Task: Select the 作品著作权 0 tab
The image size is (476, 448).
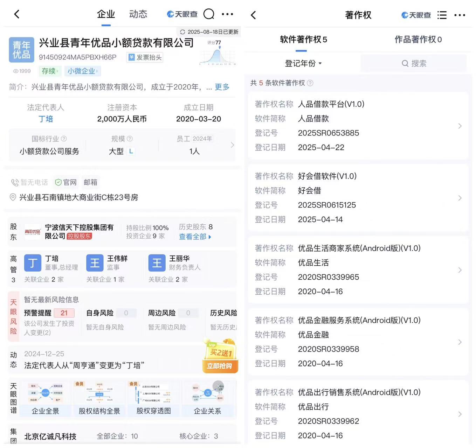Action: point(418,39)
